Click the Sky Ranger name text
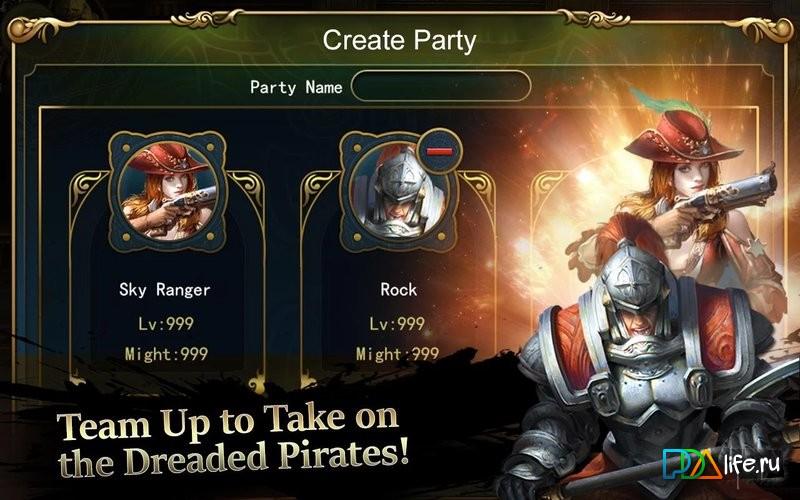 click(x=164, y=290)
